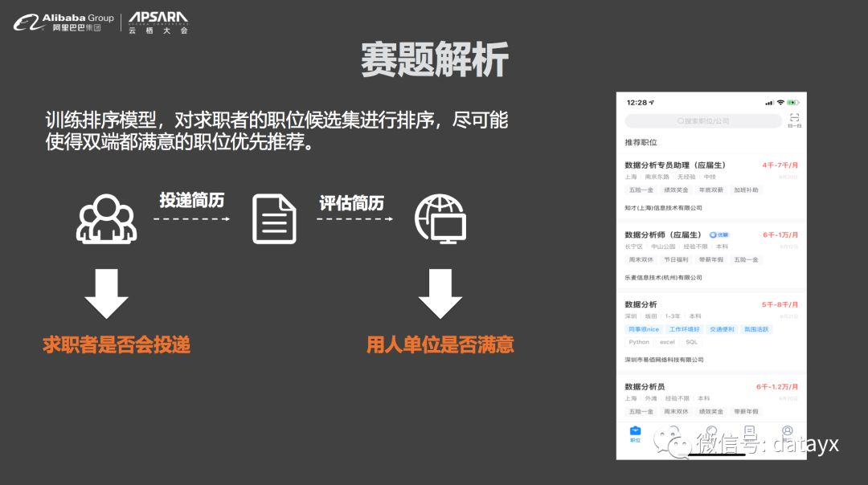Click the APSARA 云栖大会 logo
868x485 pixels.
point(158,22)
